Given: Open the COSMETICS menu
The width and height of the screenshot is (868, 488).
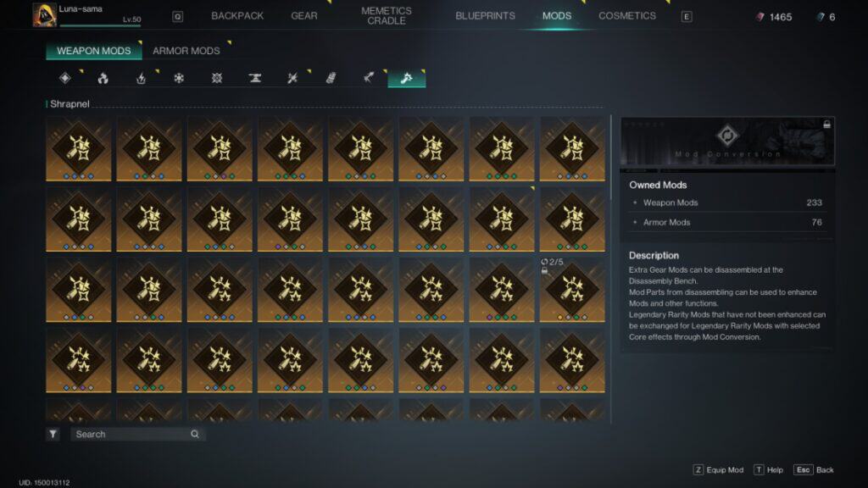Looking at the screenshot, I should coord(627,15).
